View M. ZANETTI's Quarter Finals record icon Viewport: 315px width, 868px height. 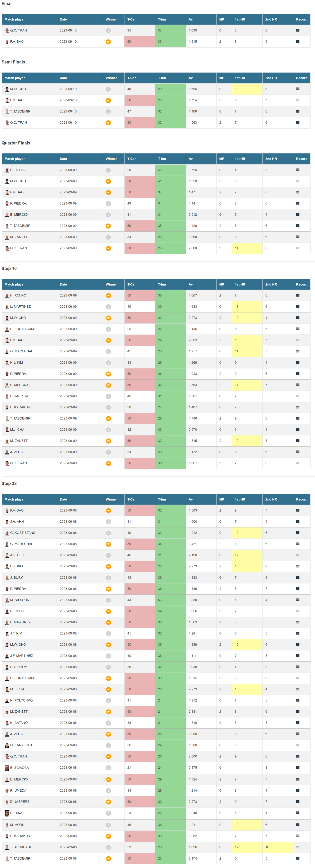[x=298, y=237]
